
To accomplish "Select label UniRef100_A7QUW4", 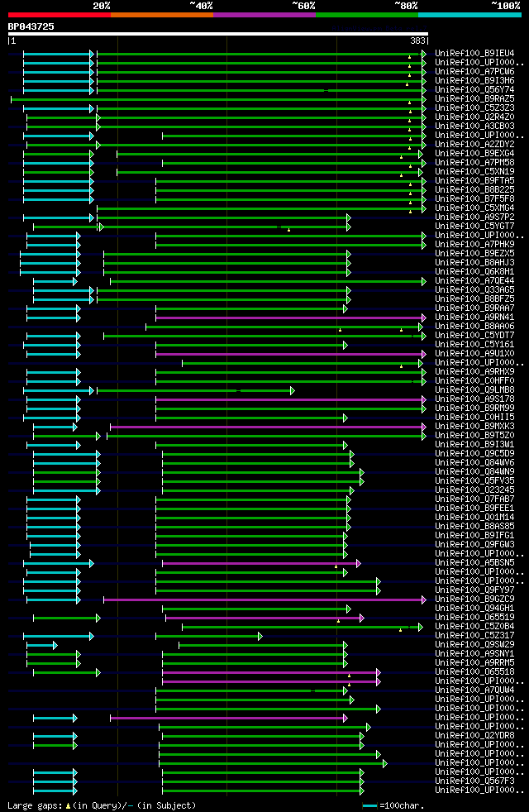I will point(474,690).
